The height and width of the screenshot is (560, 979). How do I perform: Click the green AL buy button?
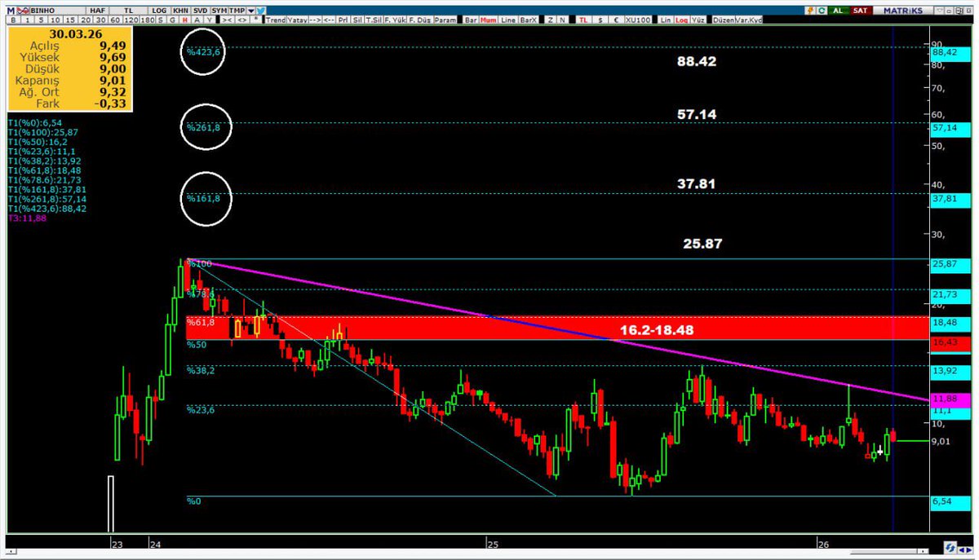click(838, 10)
